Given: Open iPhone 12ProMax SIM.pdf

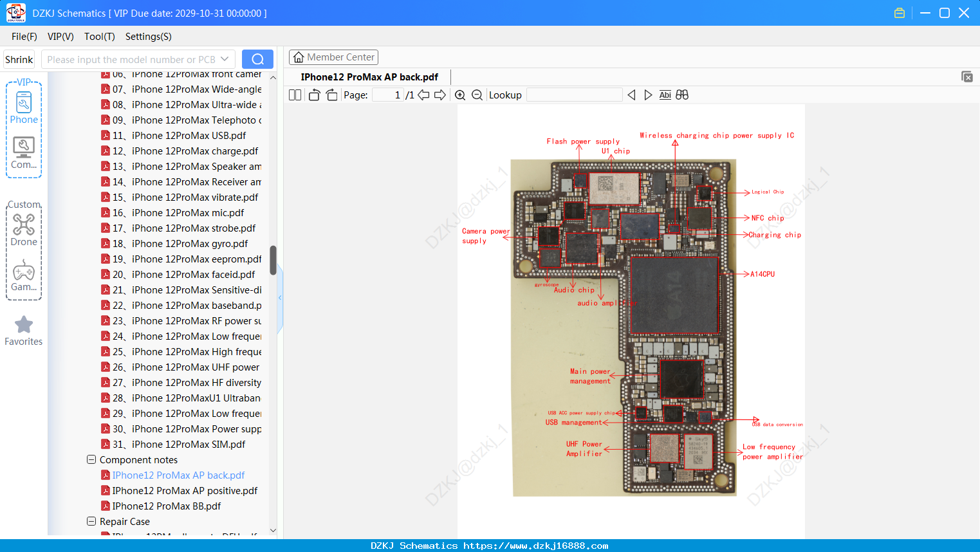Looking at the screenshot, I should tap(173, 445).
